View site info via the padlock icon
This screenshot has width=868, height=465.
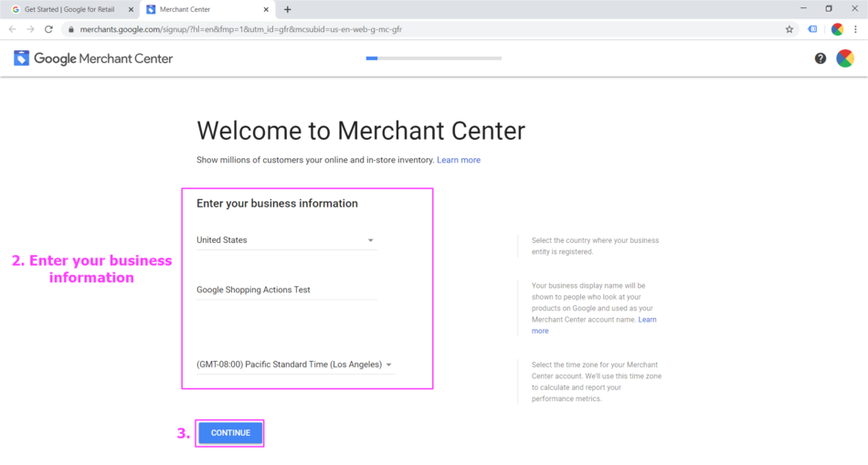click(x=71, y=29)
